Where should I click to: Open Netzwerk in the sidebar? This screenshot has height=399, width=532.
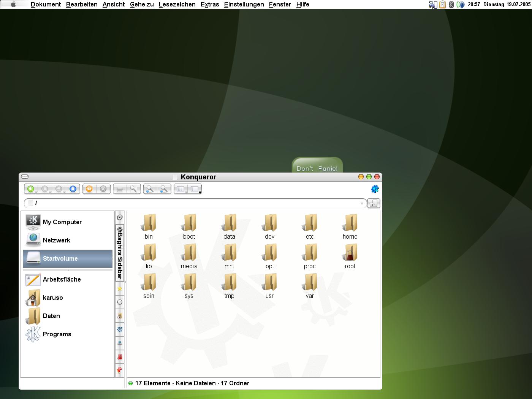68,240
